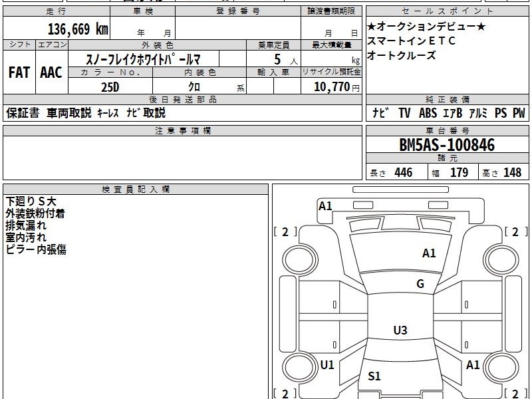
Task: Click TV in the equipment list
Action: pyautogui.click(x=404, y=113)
